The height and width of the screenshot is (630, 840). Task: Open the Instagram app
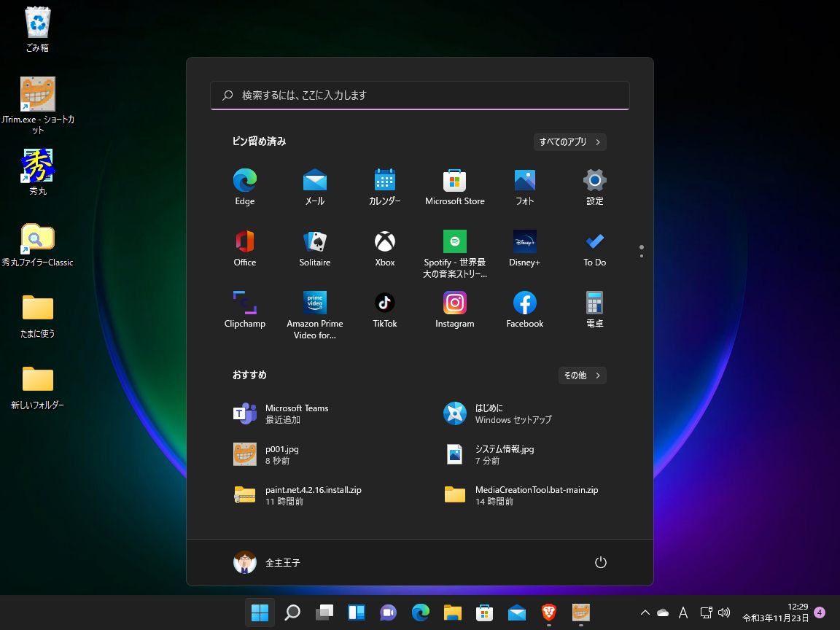(x=455, y=310)
